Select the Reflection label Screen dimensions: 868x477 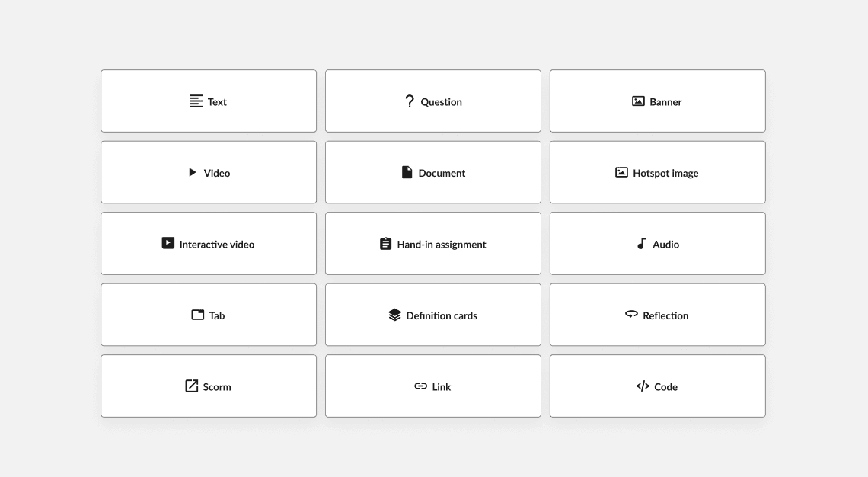(665, 315)
